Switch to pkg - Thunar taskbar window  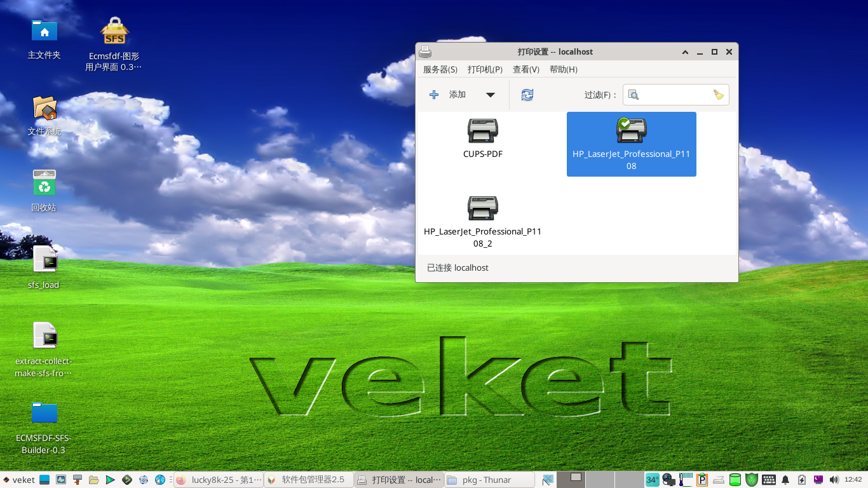coord(489,480)
